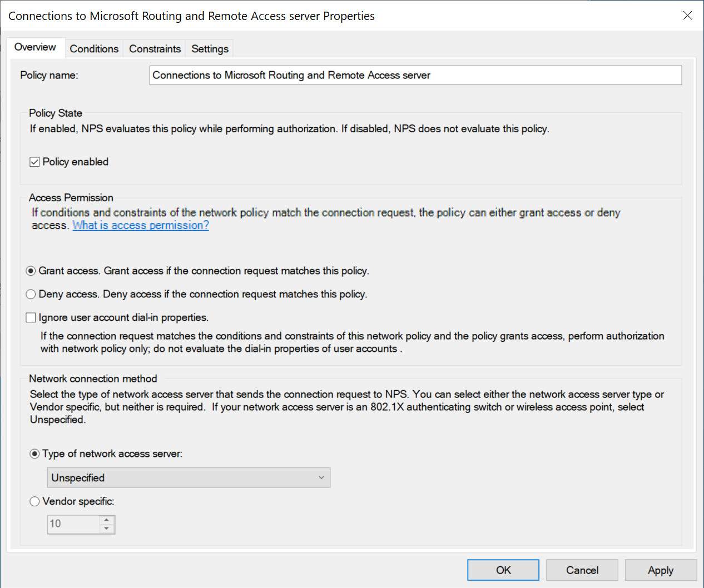Open the 'What is access permission?' link
The image size is (704, 588).
(x=141, y=225)
